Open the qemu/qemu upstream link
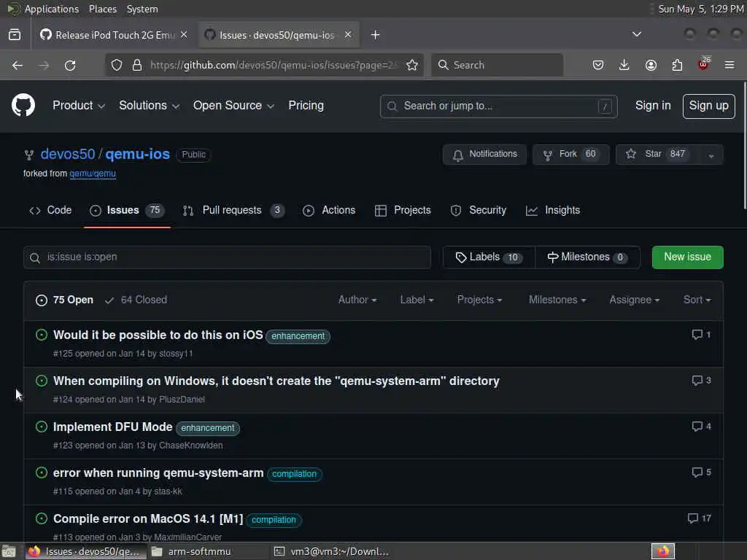Screen dimensions: 747x560 pyautogui.click(x=93, y=174)
